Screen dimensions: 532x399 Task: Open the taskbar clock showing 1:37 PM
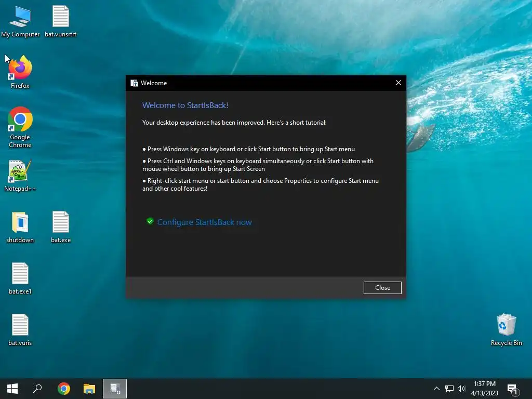pos(485,389)
